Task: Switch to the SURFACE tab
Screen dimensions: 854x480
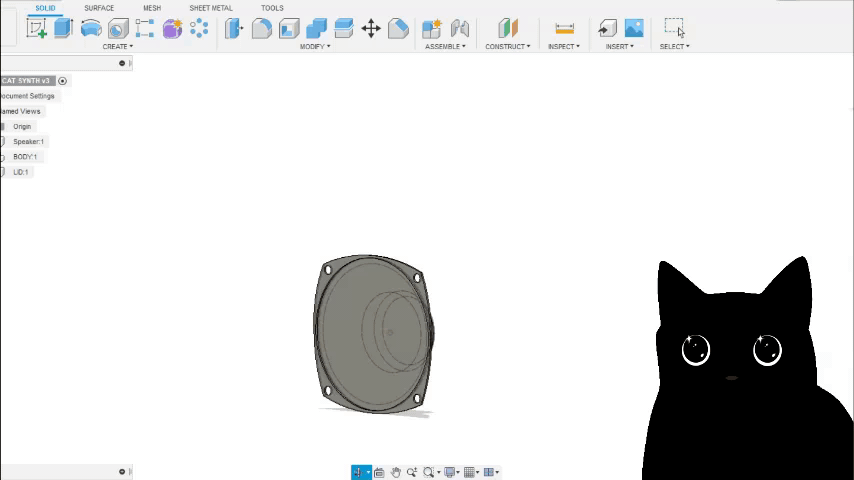Action: pyautogui.click(x=99, y=8)
